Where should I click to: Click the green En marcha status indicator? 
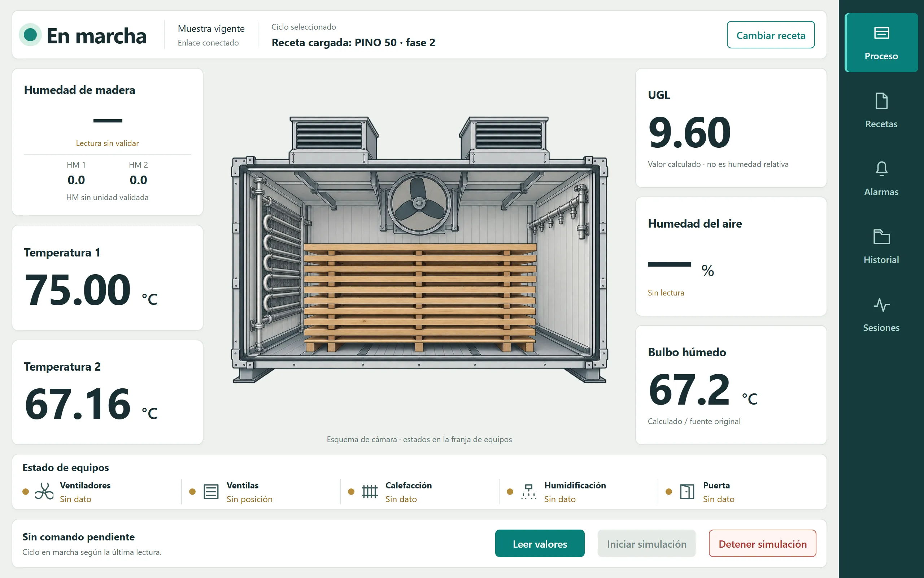click(30, 35)
